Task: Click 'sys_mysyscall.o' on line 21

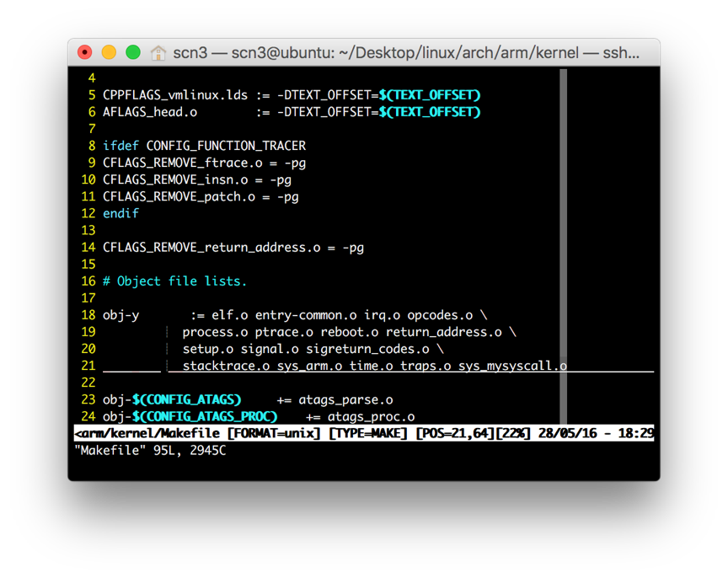Action: (x=512, y=366)
